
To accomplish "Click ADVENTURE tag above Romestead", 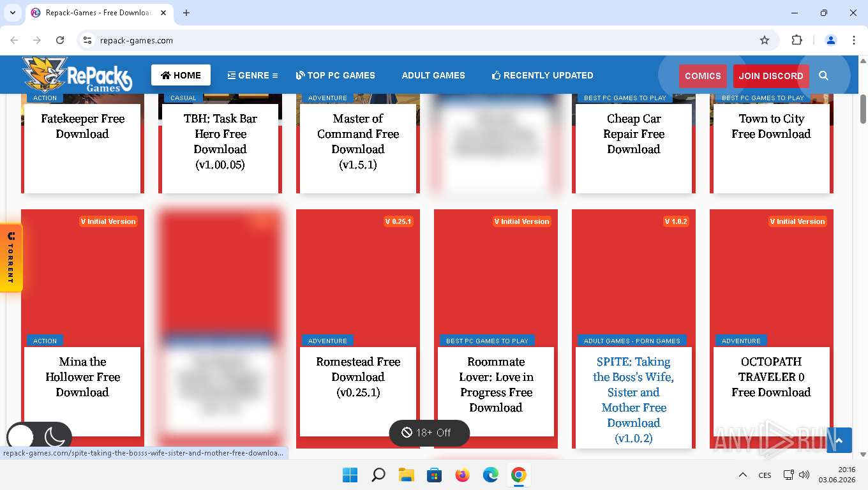I will tap(327, 341).
